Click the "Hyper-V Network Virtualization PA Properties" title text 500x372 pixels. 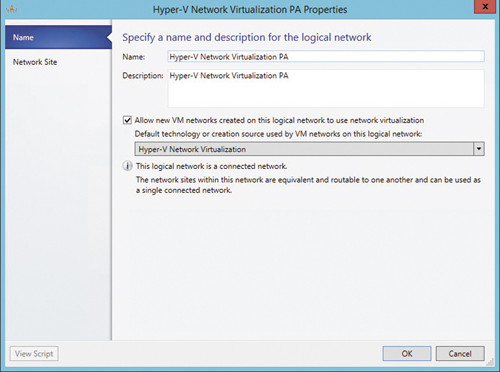[250, 10]
